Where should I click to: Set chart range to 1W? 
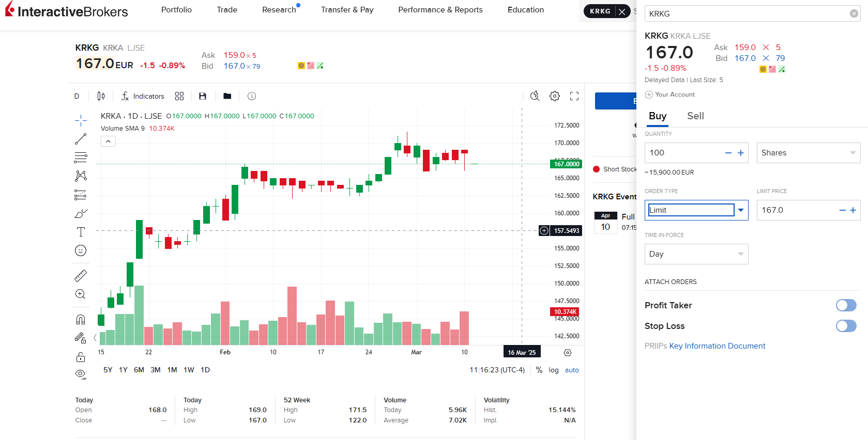click(x=189, y=370)
